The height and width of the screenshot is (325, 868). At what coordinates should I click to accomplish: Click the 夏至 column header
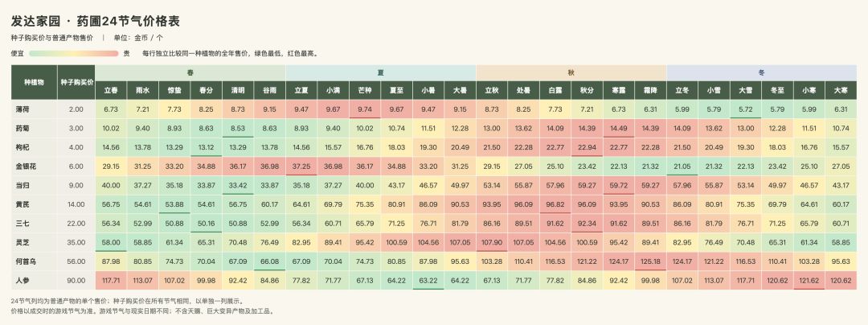coord(396,90)
